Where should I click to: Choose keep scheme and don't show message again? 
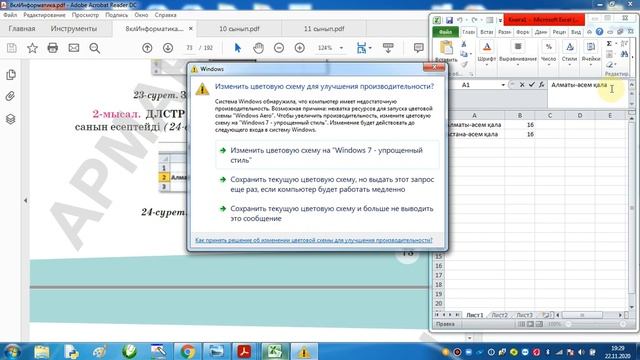click(327, 213)
